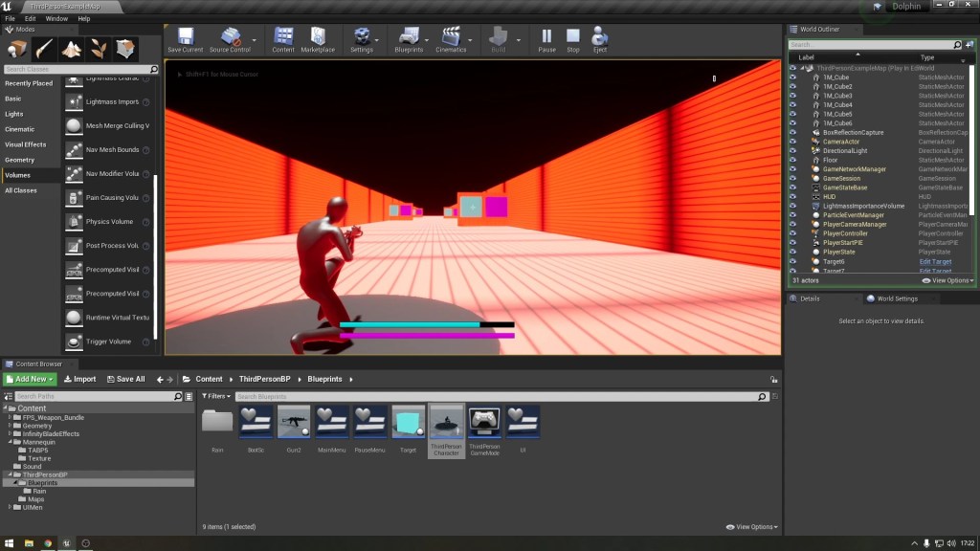Select the Foliage mode icon
Image resolution: width=980 pixels, height=551 pixels.
tap(99, 49)
